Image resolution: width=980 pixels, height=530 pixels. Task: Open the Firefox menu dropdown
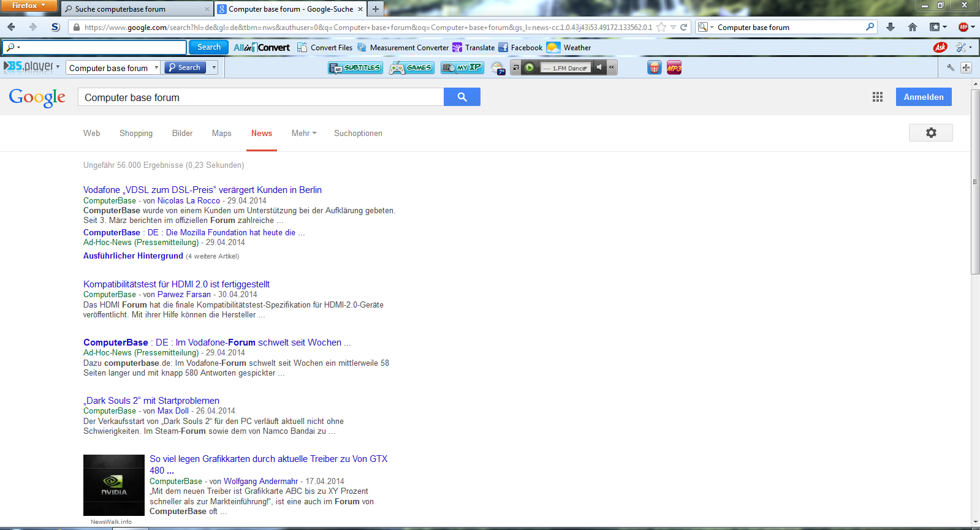point(29,6)
